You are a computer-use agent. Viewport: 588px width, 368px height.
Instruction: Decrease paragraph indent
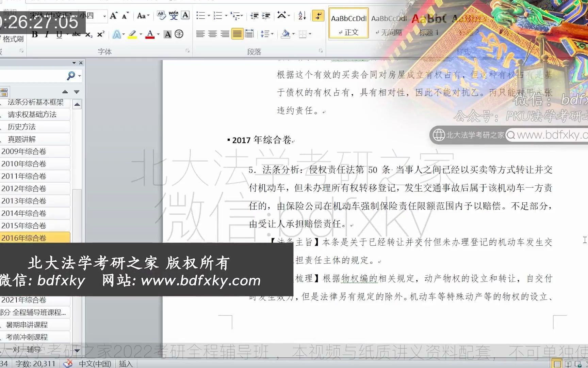(254, 15)
